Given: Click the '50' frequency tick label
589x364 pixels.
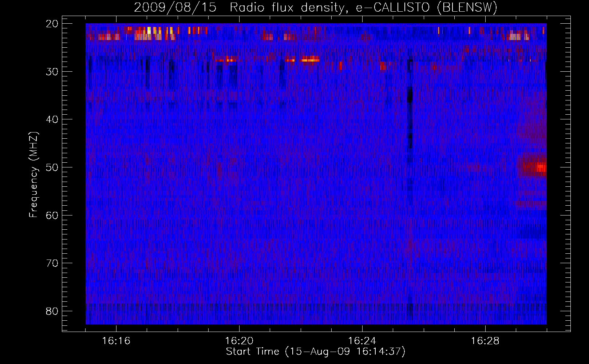Looking at the screenshot, I should [52, 167].
